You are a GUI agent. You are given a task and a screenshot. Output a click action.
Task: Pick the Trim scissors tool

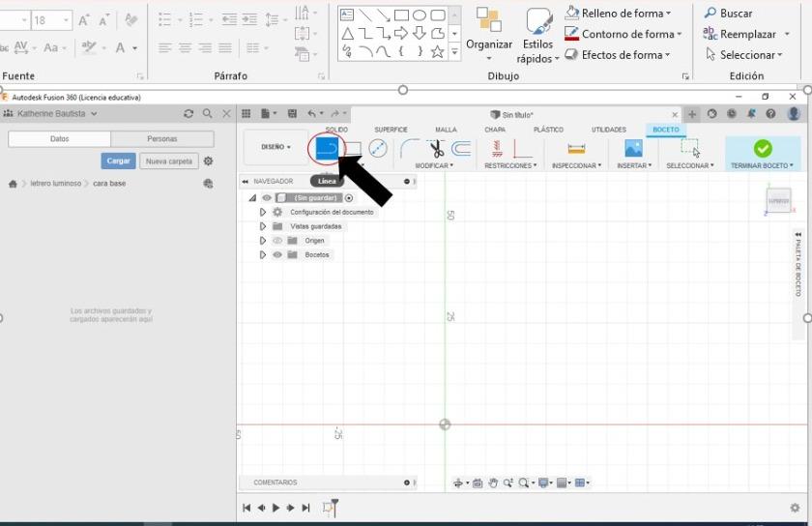[x=437, y=149]
